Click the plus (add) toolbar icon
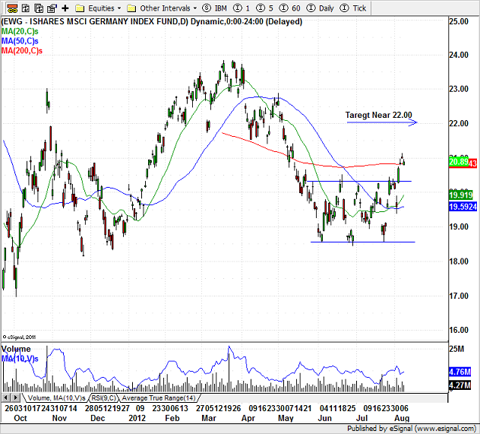The image size is (480, 434). (x=65, y=8)
